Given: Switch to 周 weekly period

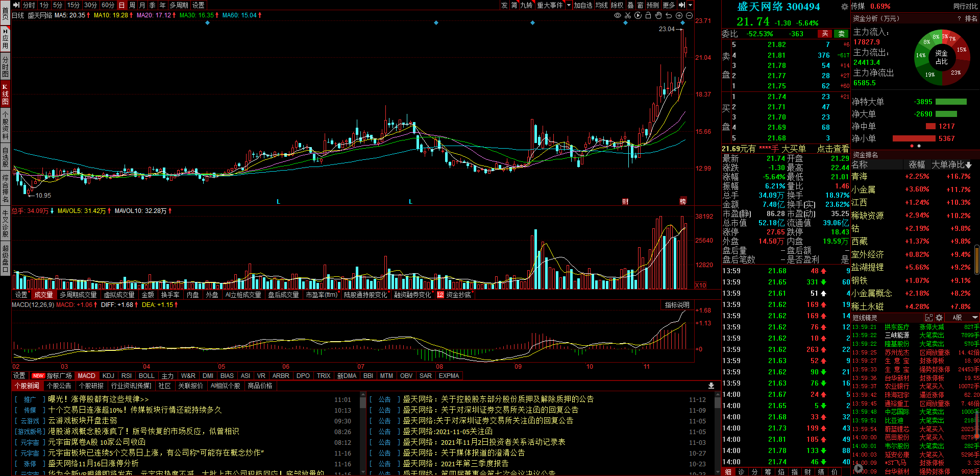Looking at the screenshot, I should pos(132,5).
